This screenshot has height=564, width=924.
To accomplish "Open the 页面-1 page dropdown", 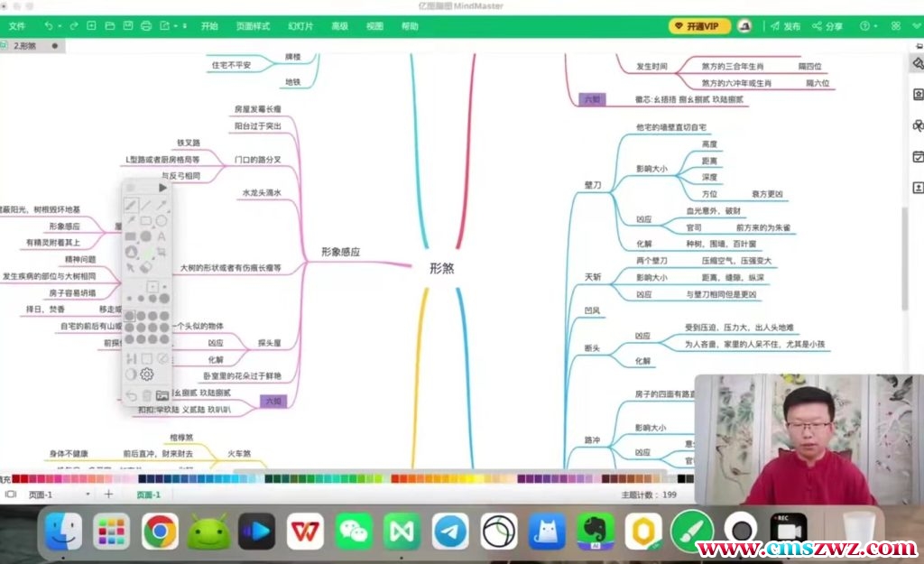I will (88, 495).
